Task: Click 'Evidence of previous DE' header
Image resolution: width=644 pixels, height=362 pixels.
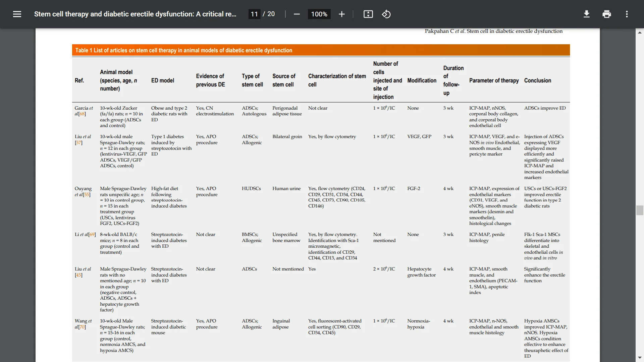Action: tap(211, 80)
